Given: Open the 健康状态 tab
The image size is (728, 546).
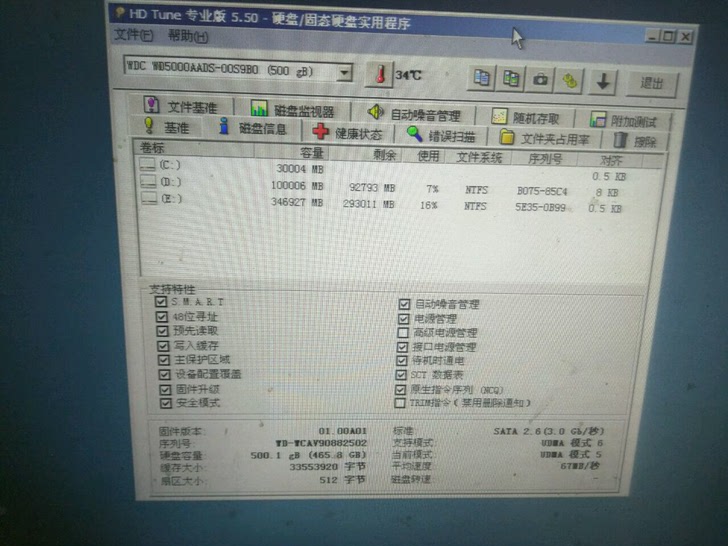Looking at the screenshot, I should click(347, 133).
